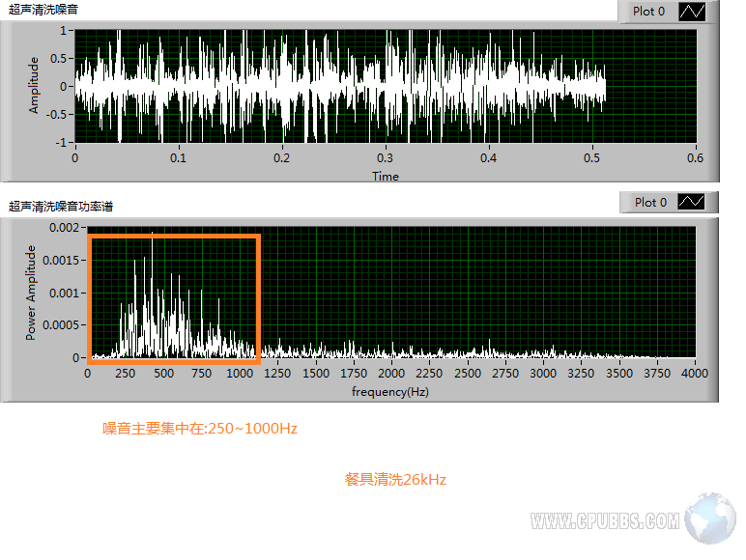
Task: Click the 'frequency(Hz)' axis label
Action: tap(390, 392)
